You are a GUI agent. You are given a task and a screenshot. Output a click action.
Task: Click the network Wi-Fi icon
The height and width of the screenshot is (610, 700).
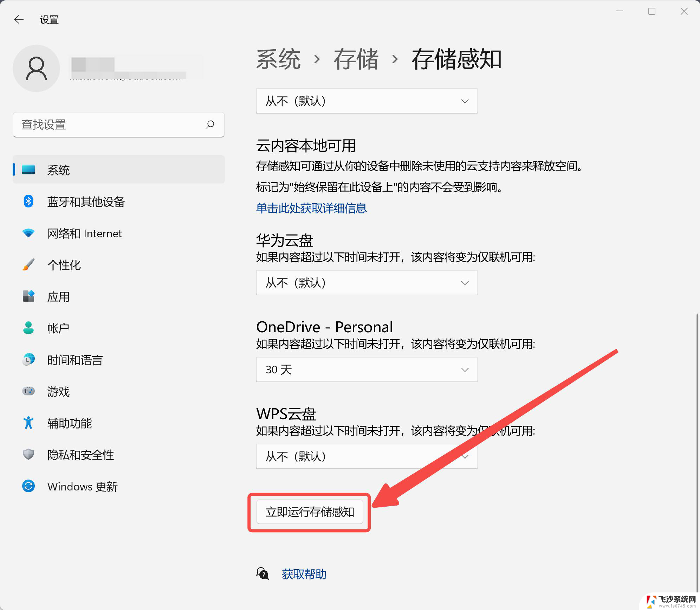click(28, 233)
